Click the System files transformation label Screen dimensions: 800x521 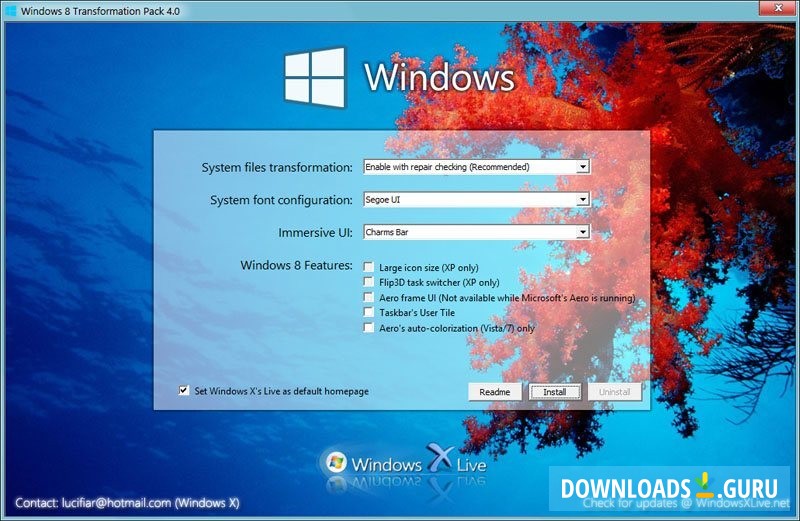(x=277, y=167)
